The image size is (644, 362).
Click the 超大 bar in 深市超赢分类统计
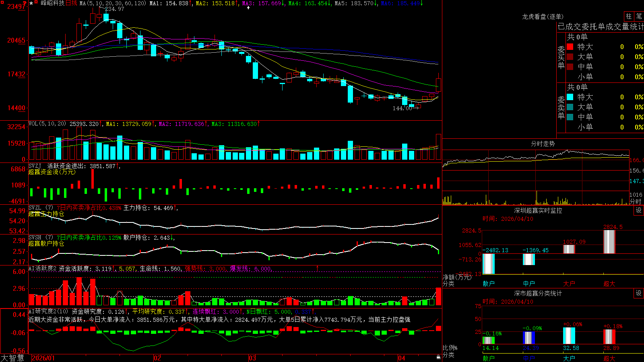tap(609, 337)
